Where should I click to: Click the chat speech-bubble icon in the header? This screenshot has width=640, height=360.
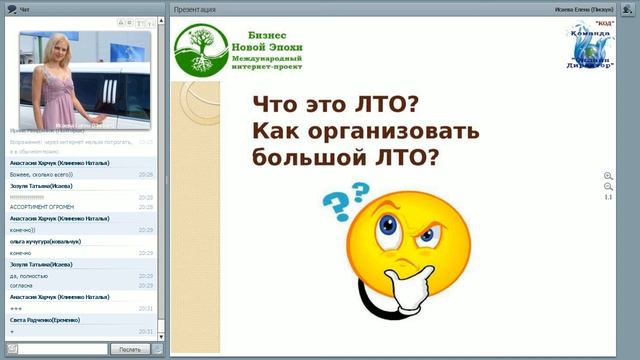pyautogui.click(x=12, y=9)
